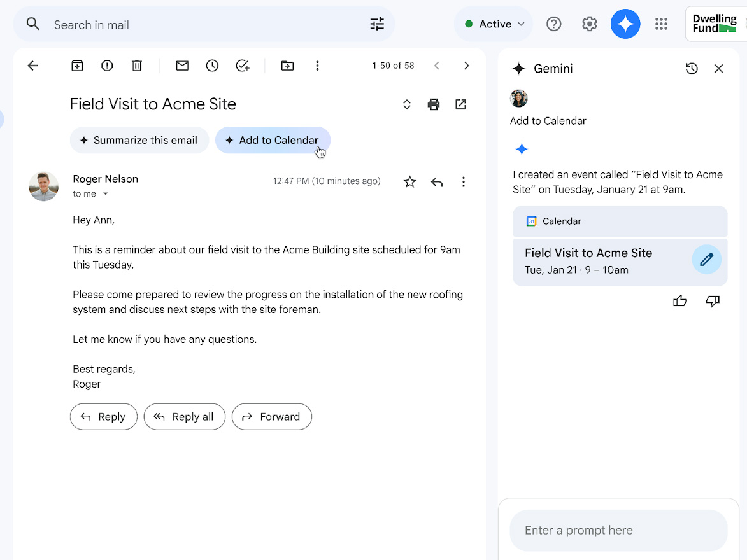Image resolution: width=747 pixels, height=560 pixels.
Task: Mark the email as unread
Action: pyautogui.click(x=182, y=66)
